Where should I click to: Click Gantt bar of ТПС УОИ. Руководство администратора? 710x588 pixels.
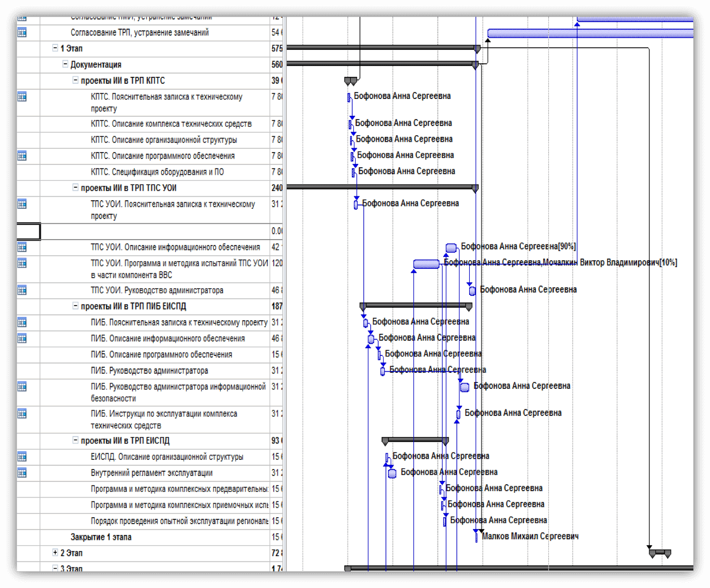(472, 291)
